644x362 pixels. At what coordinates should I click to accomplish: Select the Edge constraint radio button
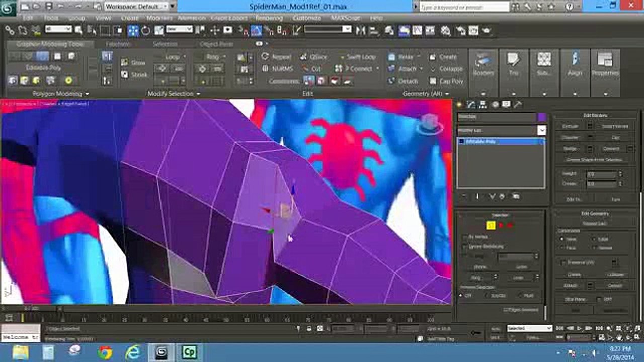(594, 239)
